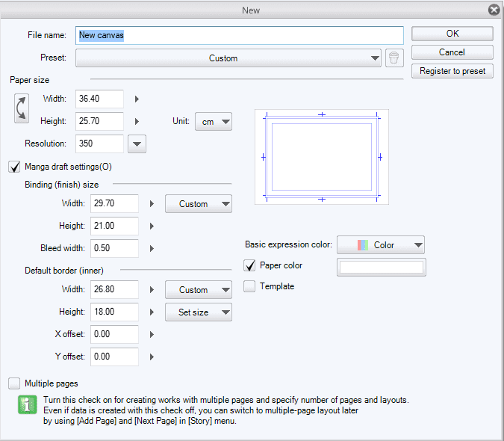This screenshot has height=441, width=504.
Task: Disable Manga draft settings checkbox
Action: [x=14, y=167]
